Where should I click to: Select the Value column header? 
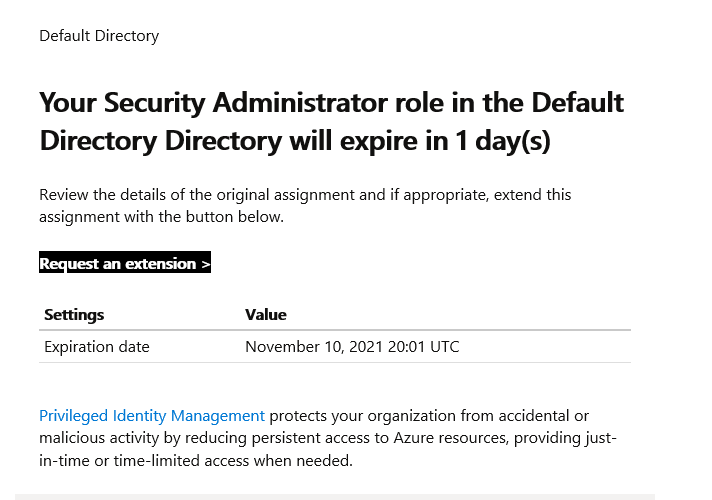click(x=266, y=315)
